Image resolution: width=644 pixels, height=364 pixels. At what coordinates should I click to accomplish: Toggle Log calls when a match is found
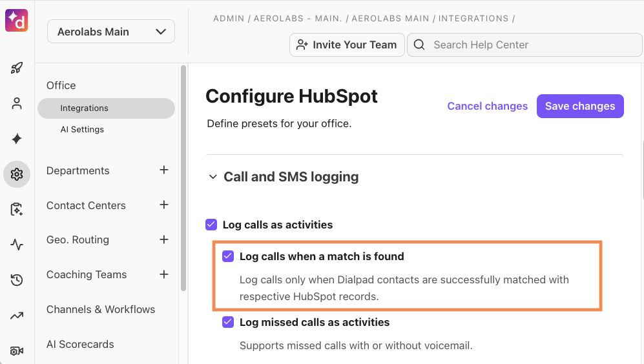[228, 256]
